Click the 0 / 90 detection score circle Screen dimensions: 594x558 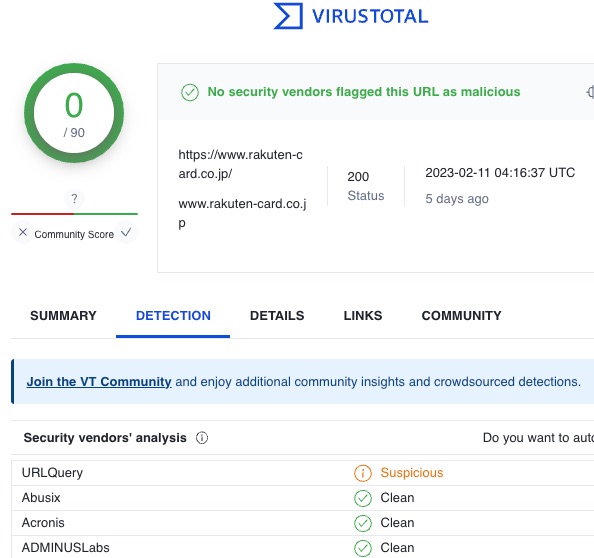[x=74, y=113]
